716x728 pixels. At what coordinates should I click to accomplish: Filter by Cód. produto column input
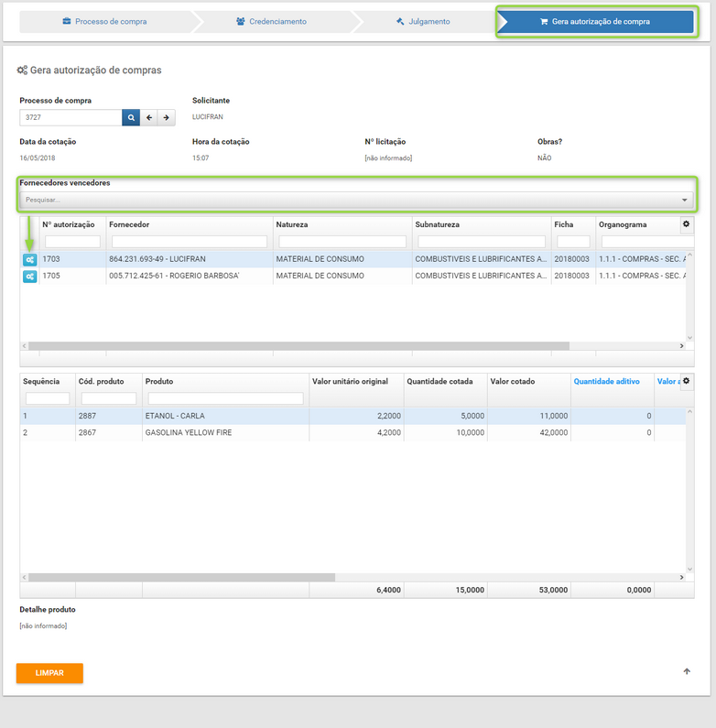pos(109,398)
